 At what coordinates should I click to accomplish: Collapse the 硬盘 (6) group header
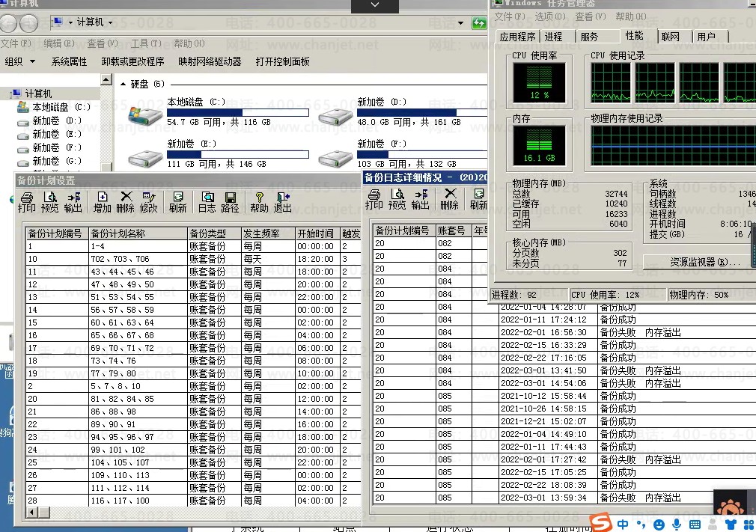[x=124, y=84]
